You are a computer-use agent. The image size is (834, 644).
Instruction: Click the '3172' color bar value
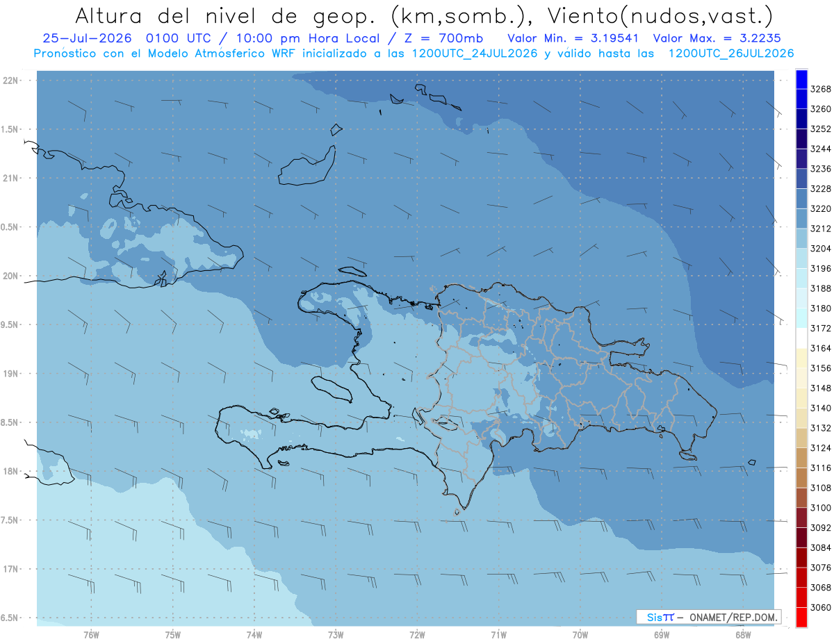pyautogui.click(x=821, y=328)
